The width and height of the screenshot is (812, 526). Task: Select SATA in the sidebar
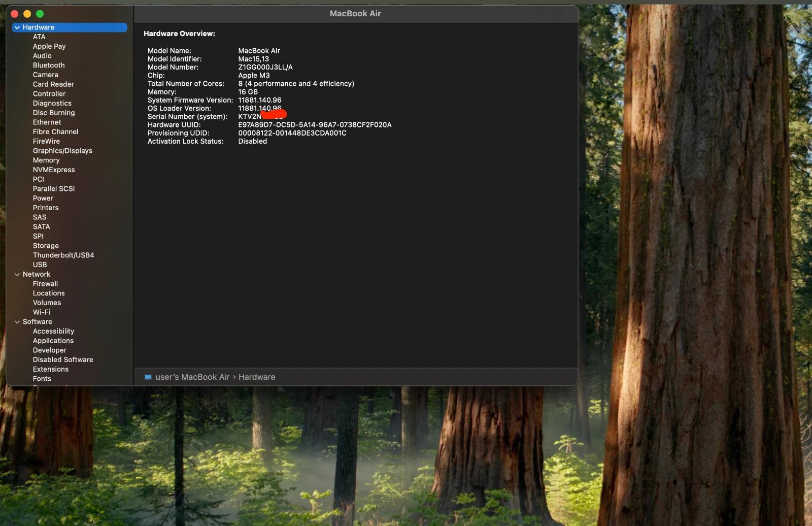point(42,227)
